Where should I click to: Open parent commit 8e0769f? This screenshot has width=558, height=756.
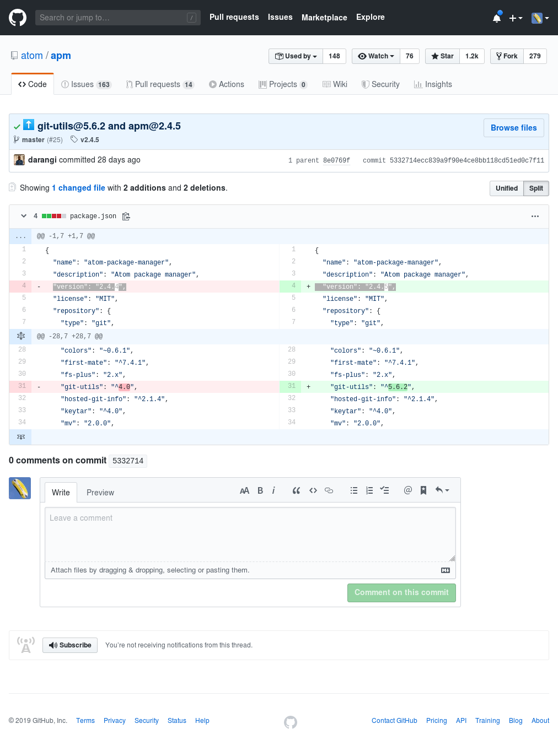336,161
